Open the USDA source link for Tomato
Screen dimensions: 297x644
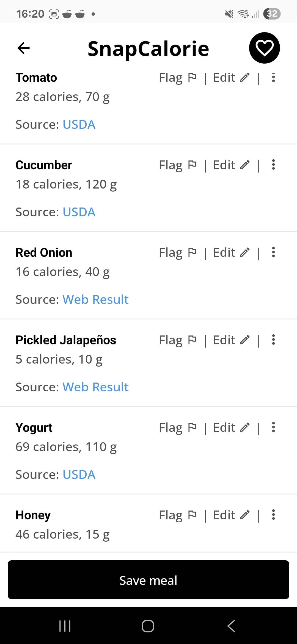(79, 124)
